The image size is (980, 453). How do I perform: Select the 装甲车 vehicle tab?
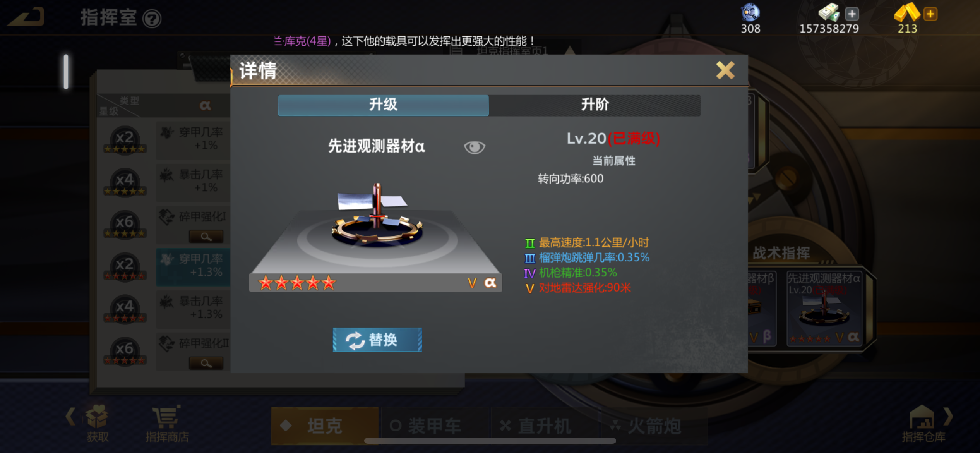435,426
